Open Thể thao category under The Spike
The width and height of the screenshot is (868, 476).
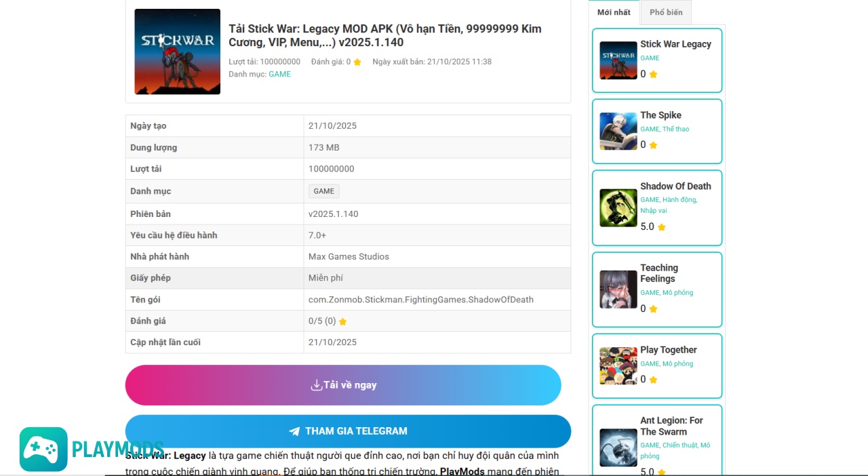click(x=675, y=129)
